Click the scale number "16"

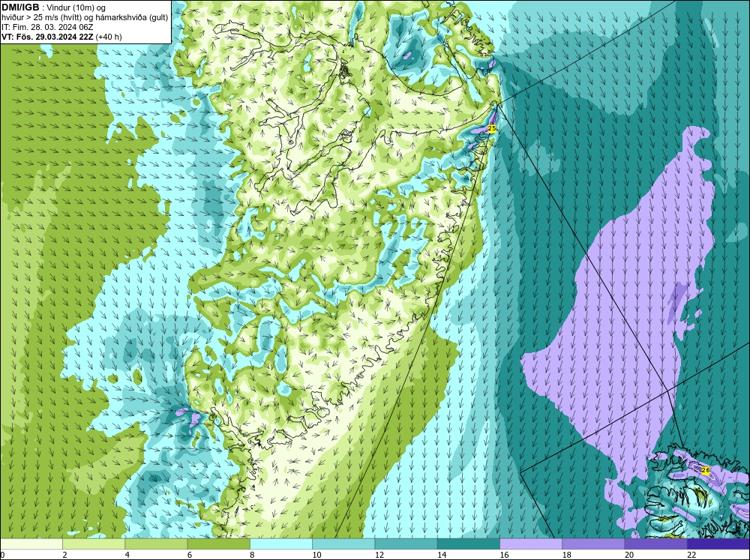[504, 554]
